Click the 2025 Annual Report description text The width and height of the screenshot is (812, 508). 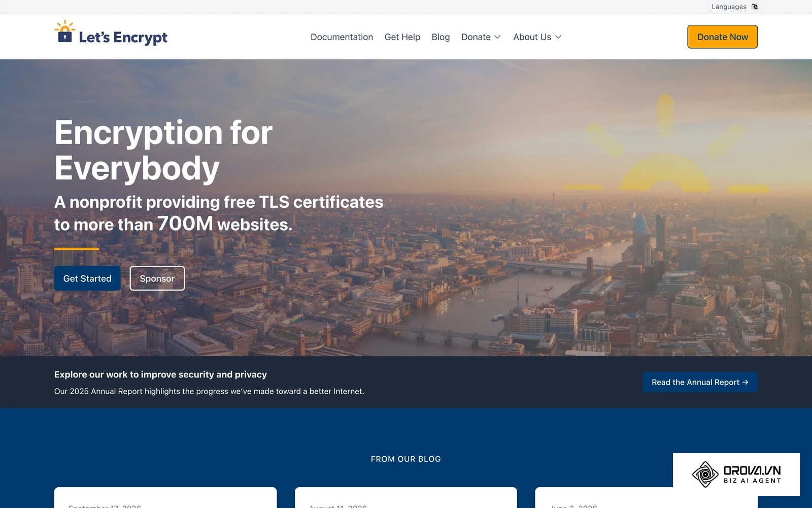click(209, 391)
